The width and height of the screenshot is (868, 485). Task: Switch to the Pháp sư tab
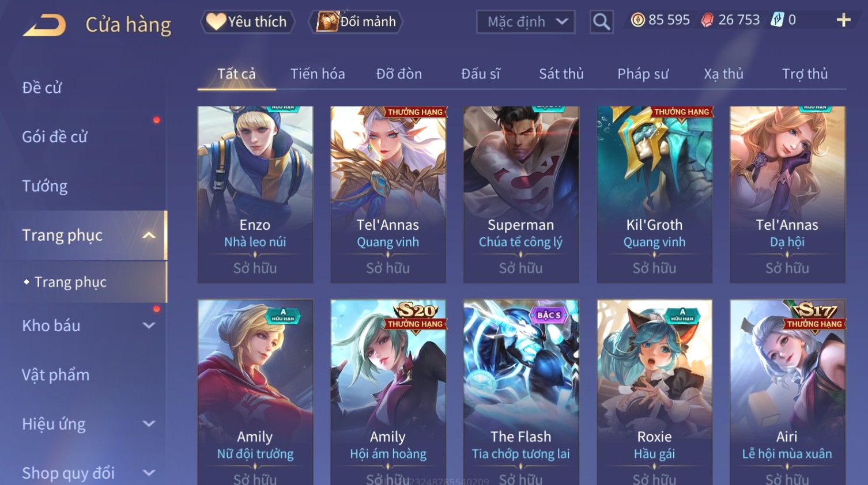click(x=643, y=74)
